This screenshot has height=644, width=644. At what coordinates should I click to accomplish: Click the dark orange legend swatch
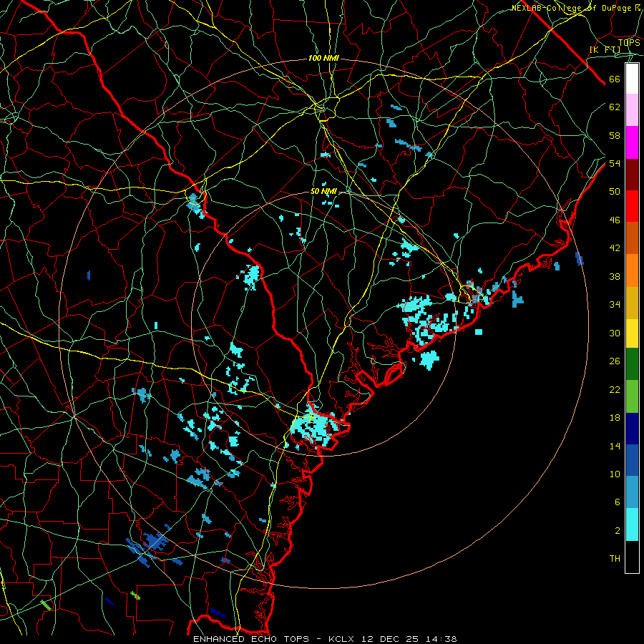click(632, 238)
